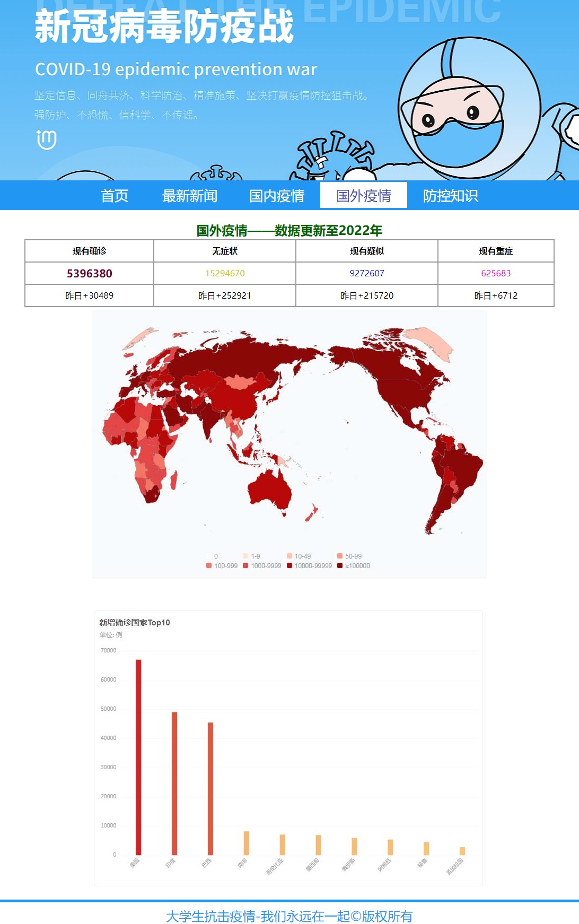Toggle the 10000-99999 map legend entry
The height and width of the screenshot is (924, 579).
coord(309,566)
